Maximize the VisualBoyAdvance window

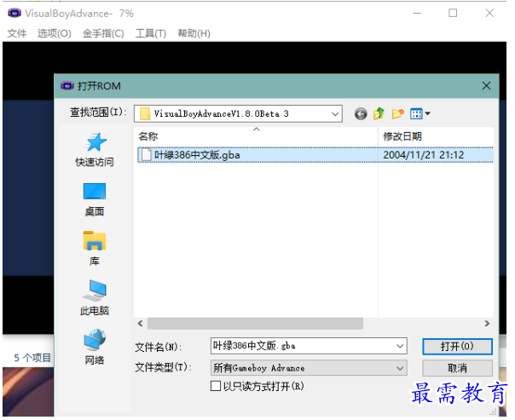point(453,13)
